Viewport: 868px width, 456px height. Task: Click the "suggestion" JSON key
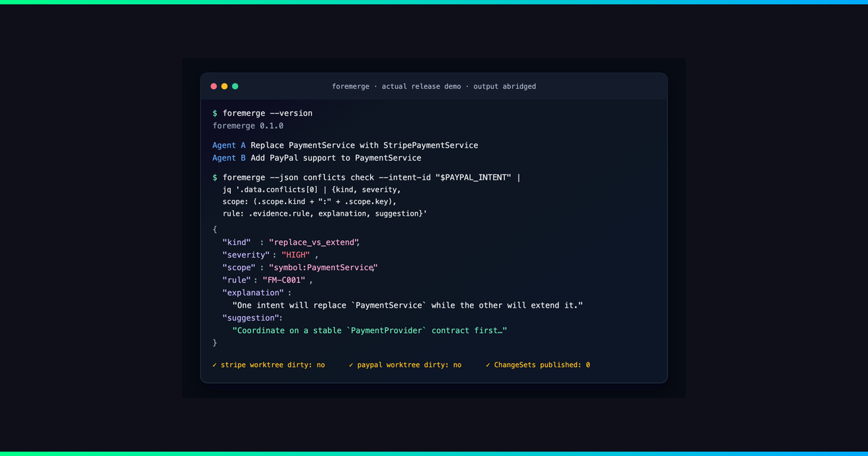pyautogui.click(x=250, y=318)
